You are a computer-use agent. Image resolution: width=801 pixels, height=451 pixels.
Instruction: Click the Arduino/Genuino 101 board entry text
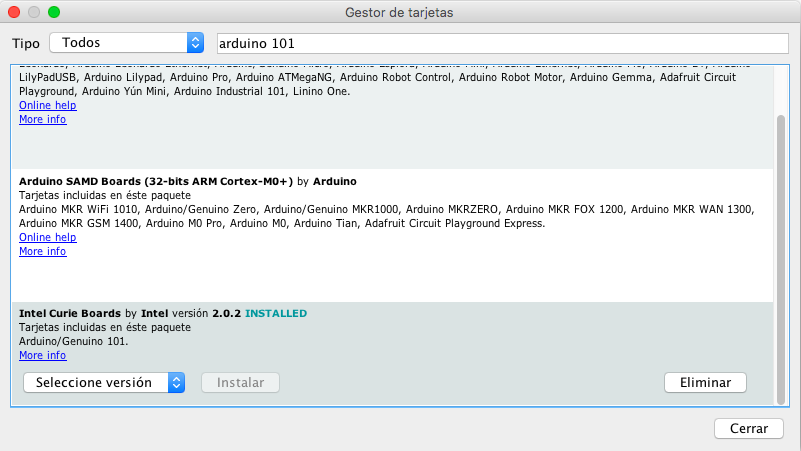click(x=74, y=341)
